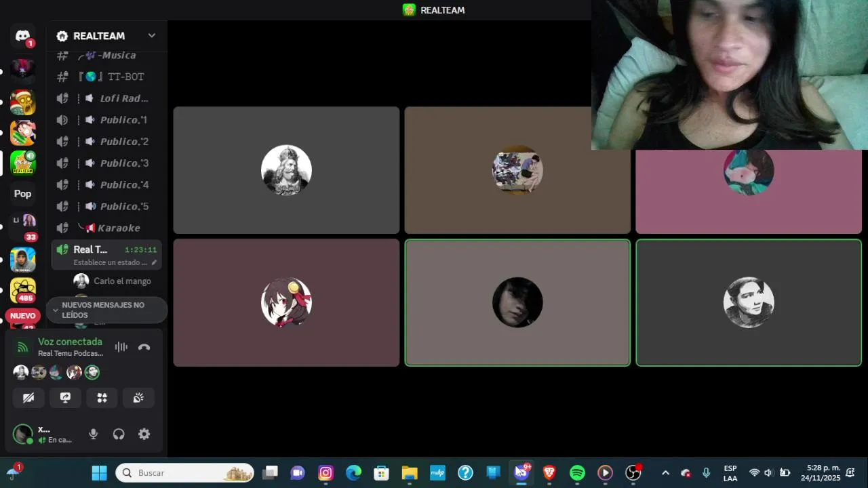Share your screen button
The height and width of the screenshot is (488, 868).
(x=65, y=398)
